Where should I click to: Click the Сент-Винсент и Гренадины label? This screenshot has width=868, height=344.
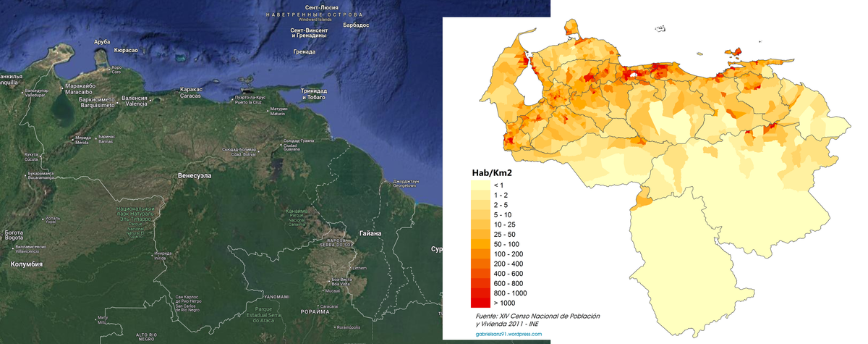[x=309, y=33]
